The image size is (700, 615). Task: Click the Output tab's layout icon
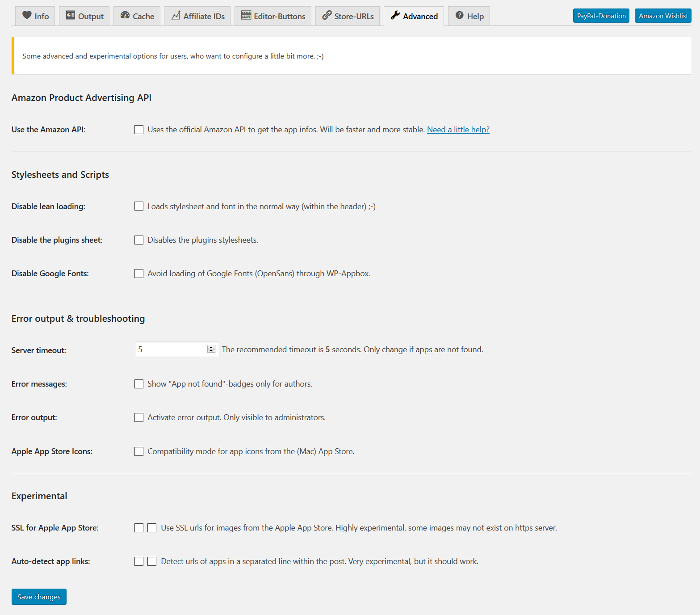(x=70, y=15)
